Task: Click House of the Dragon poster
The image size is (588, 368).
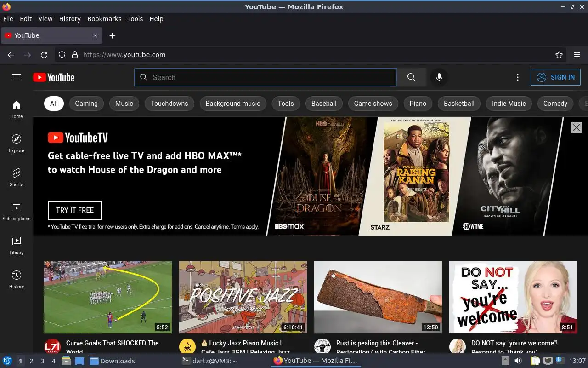Action: tap(322, 176)
